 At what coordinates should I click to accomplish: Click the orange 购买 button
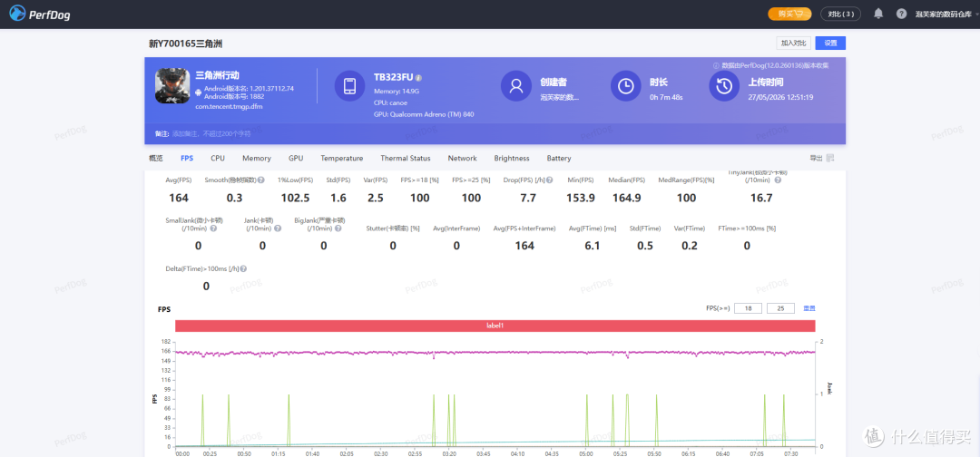pos(790,14)
